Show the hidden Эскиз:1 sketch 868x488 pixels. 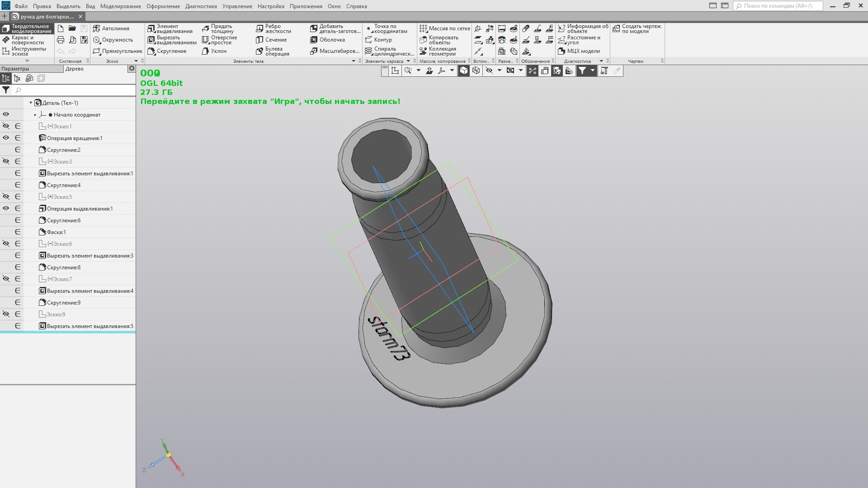tap(6, 126)
